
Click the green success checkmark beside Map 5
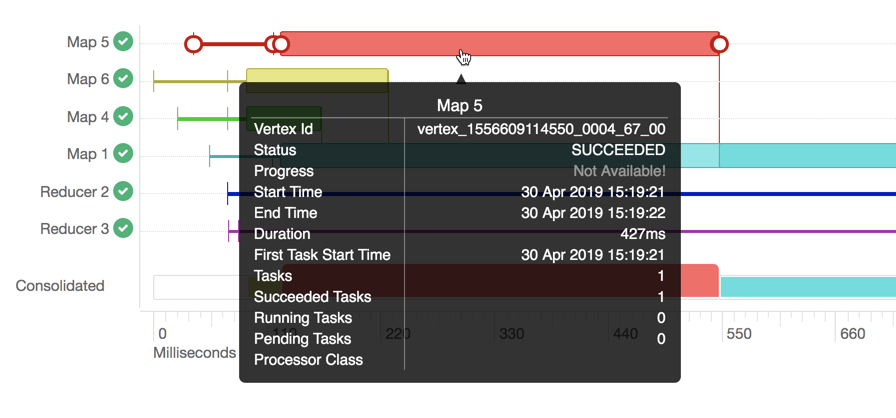[x=123, y=42]
